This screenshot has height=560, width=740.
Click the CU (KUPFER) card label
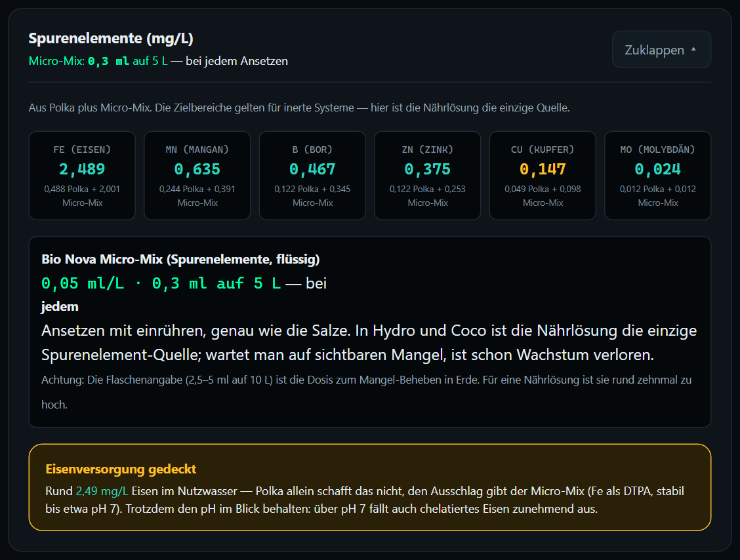pyautogui.click(x=543, y=150)
